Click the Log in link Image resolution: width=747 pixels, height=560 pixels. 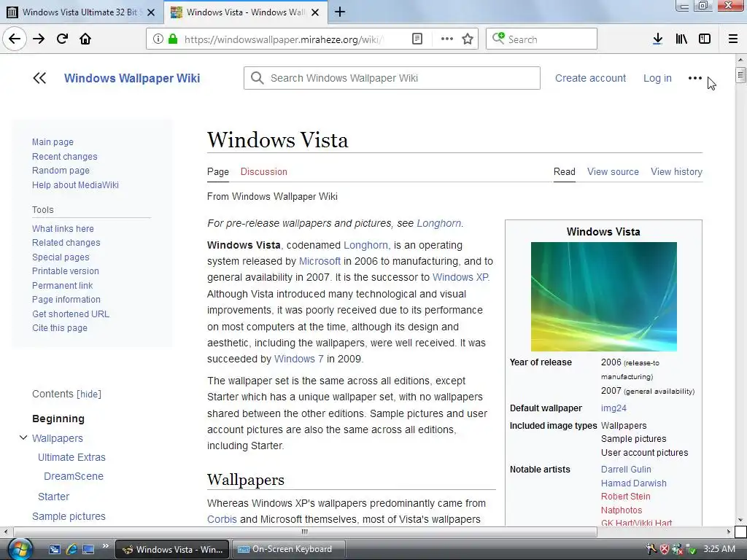tap(657, 78)
